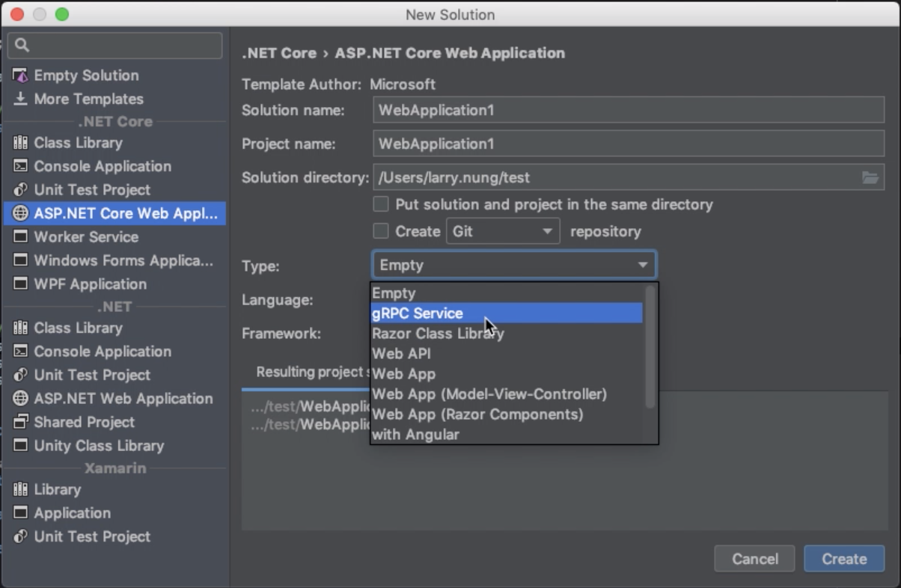
Task: Click the Empty Solution template icon
Action: tap(21, 76)
